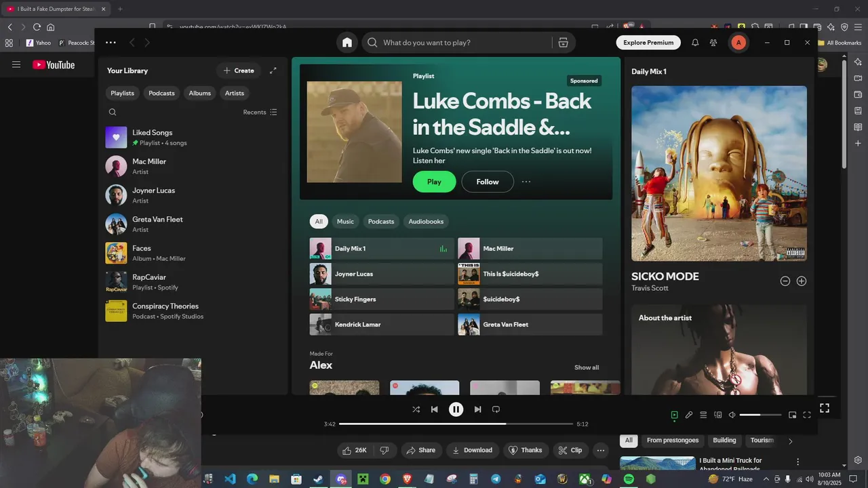Open Liked Songs in library

coord(193,138)
